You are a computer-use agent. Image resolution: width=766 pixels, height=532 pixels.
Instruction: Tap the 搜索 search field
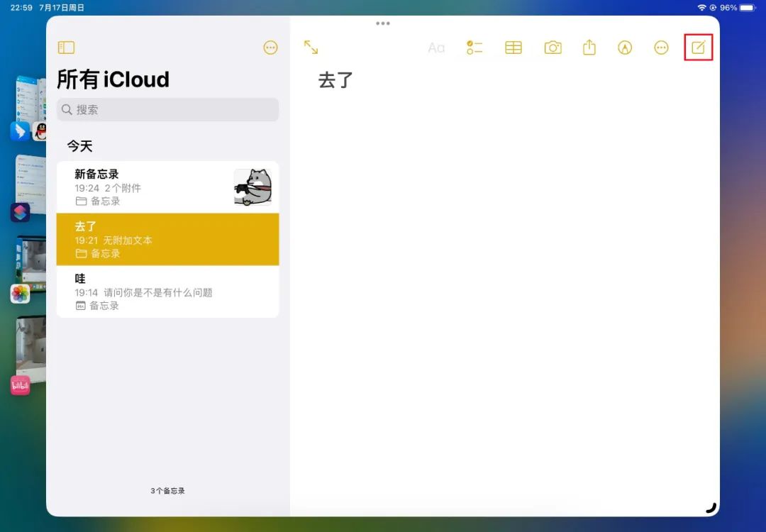click(x=167, y=109)
